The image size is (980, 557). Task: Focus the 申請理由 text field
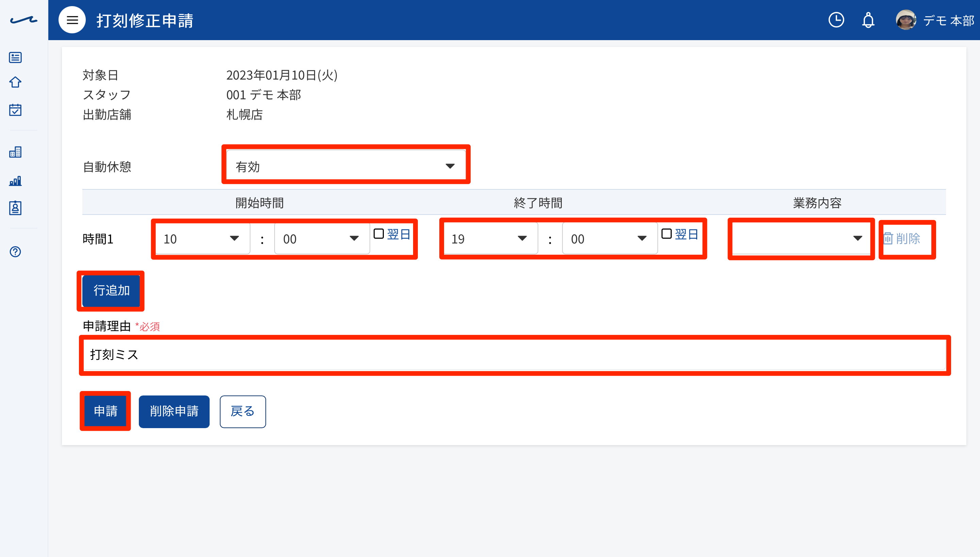515,355
